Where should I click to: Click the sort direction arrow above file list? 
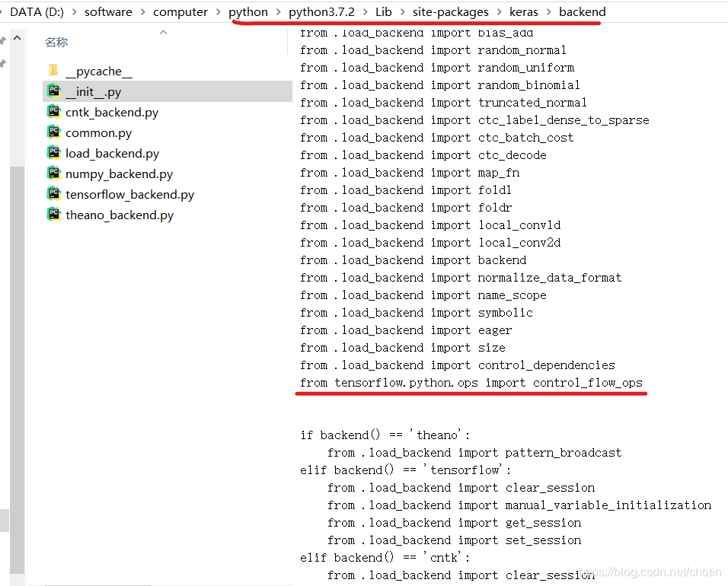coord(163,33)
